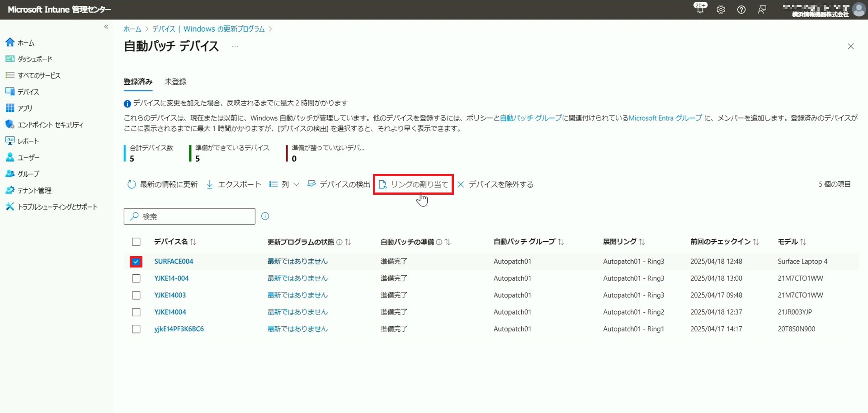Image resolution: width=868 pixels, height=413 pixels.
Task: Click the ユーザー sidebar icon
Action: 10,157
